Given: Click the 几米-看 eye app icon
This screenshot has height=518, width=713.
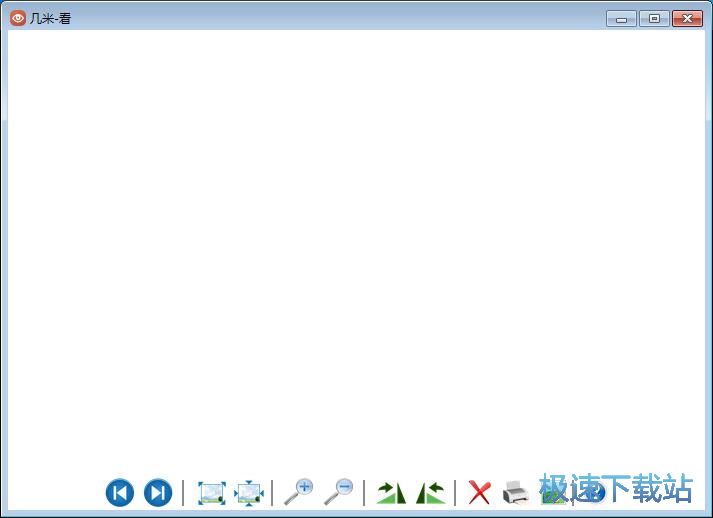Looking at the screenshot, I should tap(18, 18).
